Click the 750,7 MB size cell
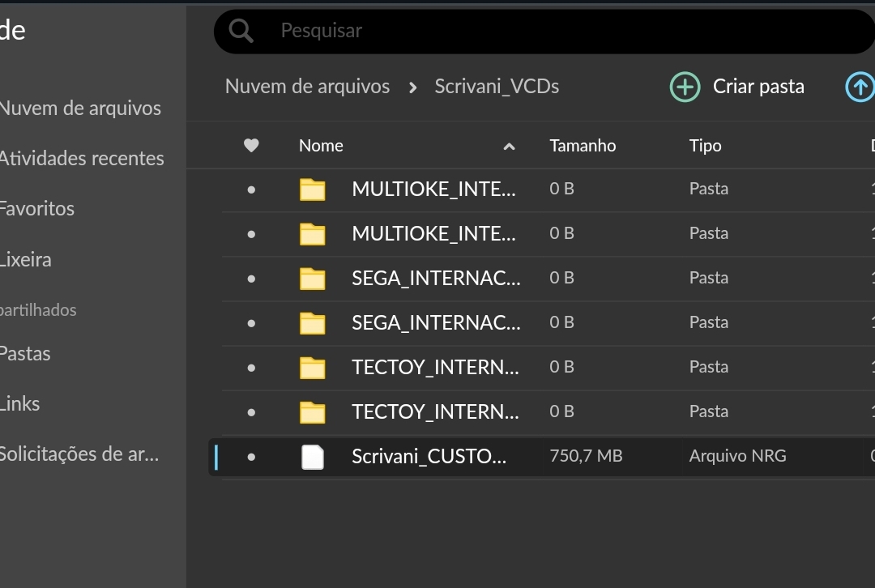Image resolution: width=875 pixels, height=588 pixels. tap(586, 456)
